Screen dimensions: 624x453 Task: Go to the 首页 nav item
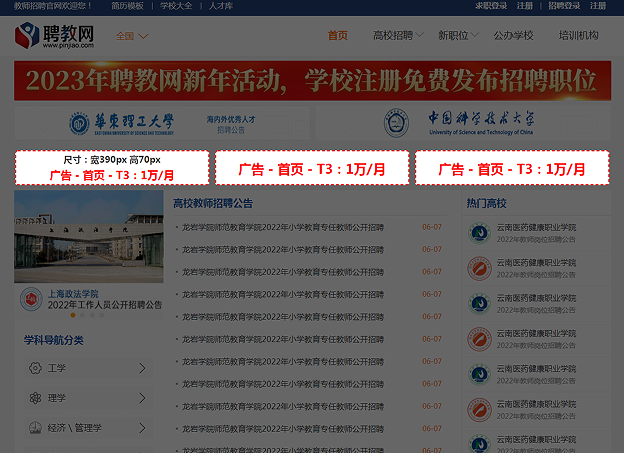point(337,35)
